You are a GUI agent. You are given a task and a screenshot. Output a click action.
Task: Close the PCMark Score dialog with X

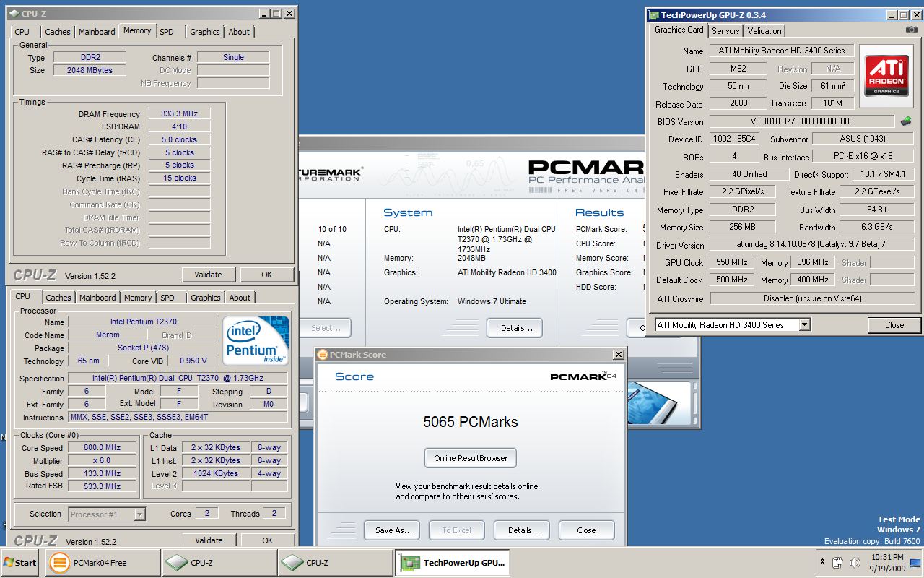(619, 355)
